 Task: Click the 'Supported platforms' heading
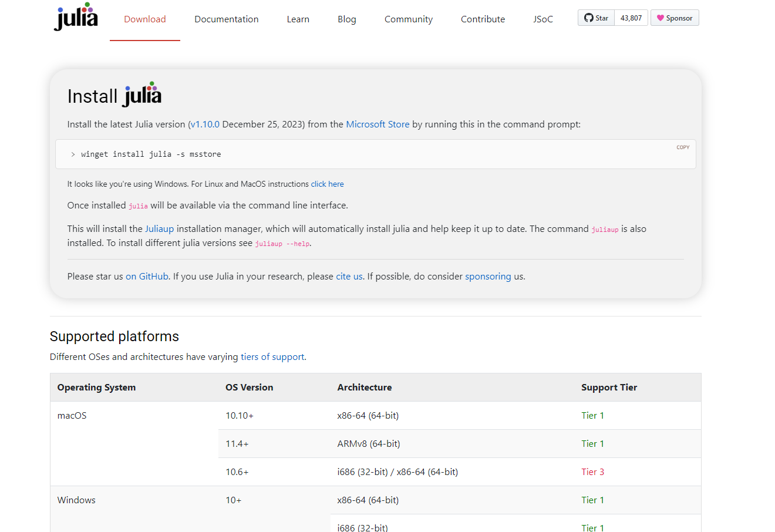114,336
